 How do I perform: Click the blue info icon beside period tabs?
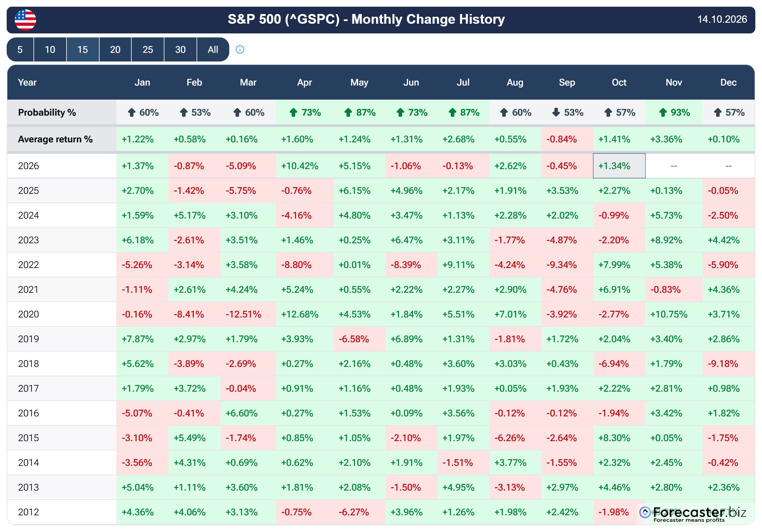tap(240, 49)
